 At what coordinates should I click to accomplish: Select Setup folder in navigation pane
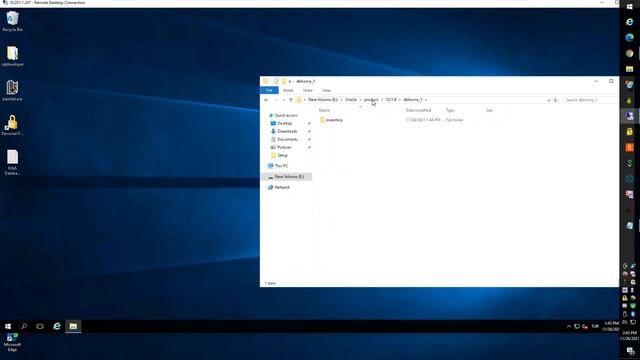282,156
